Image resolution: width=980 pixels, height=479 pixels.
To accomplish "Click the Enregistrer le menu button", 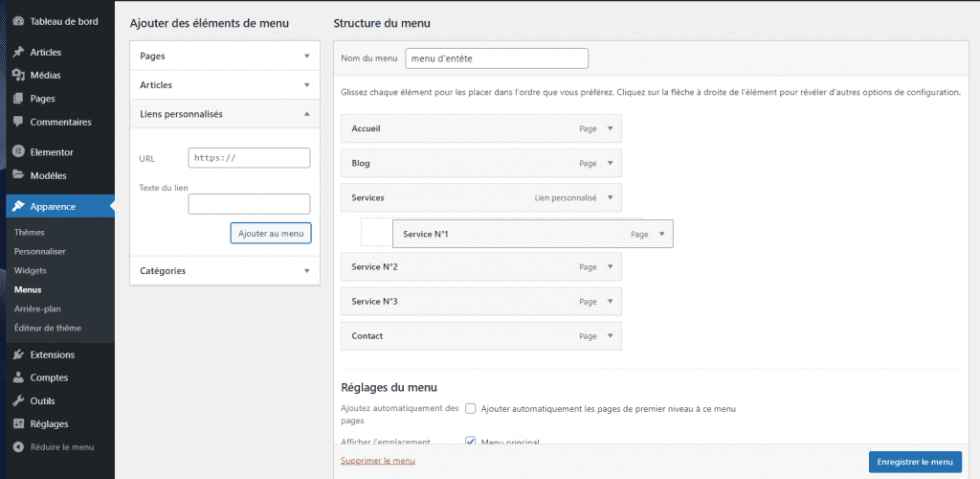I will [x=915, y=462].
